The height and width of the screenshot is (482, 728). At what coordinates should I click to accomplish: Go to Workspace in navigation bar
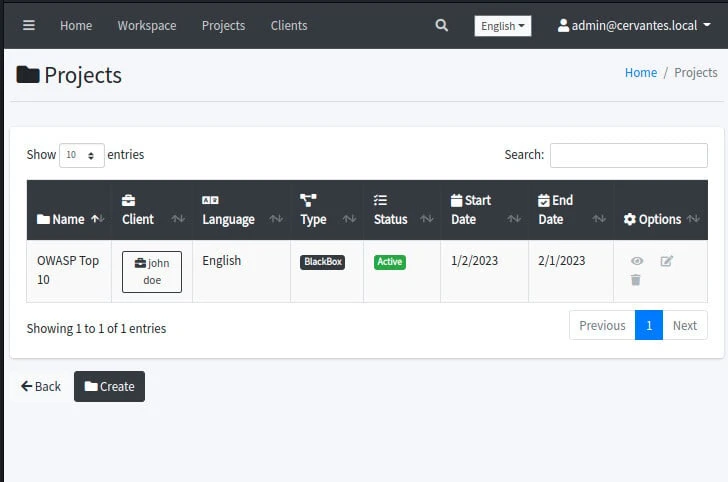click(146, 25)
